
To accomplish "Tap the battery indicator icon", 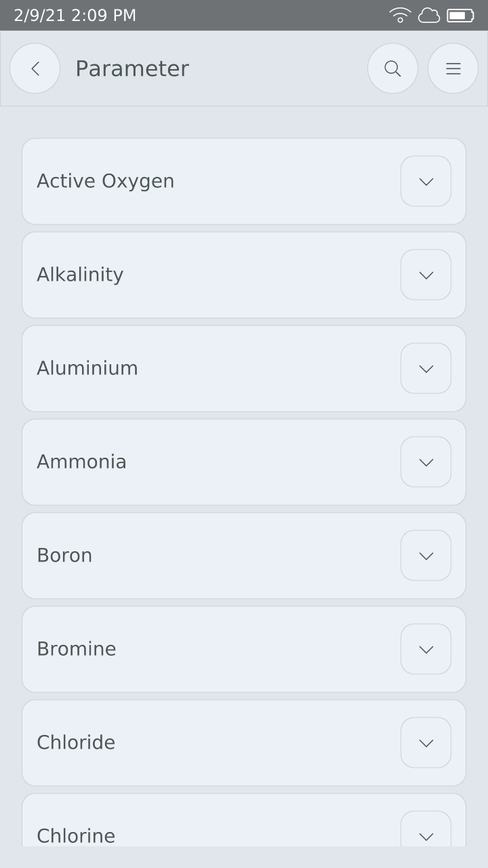I will (x=460, y=15).
